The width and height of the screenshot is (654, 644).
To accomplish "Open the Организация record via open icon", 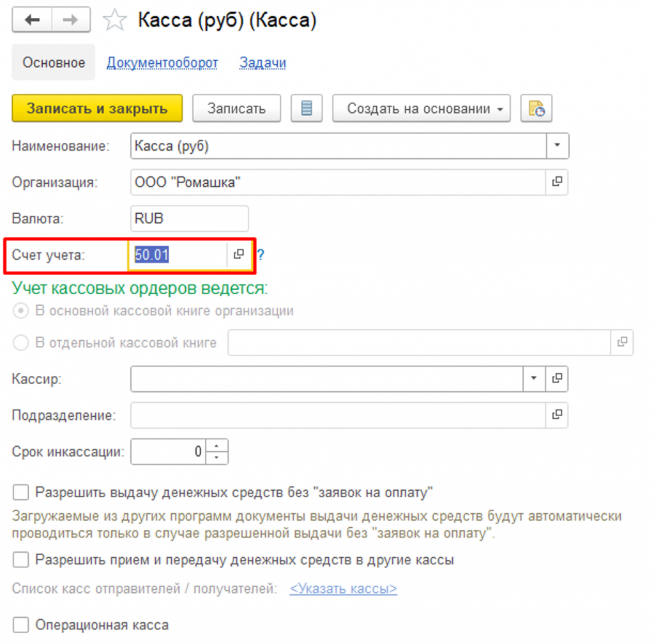I will 557,182.
